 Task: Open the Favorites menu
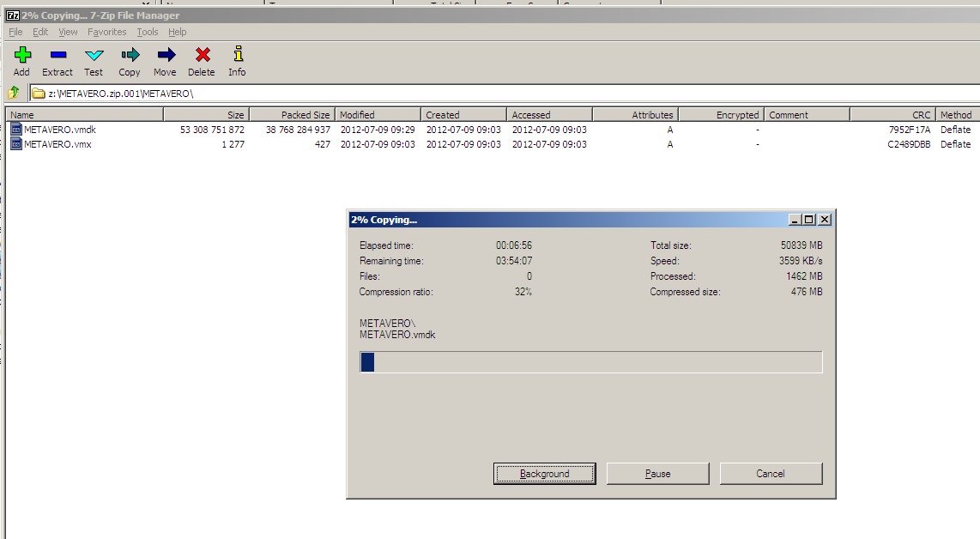pos(107,32)
